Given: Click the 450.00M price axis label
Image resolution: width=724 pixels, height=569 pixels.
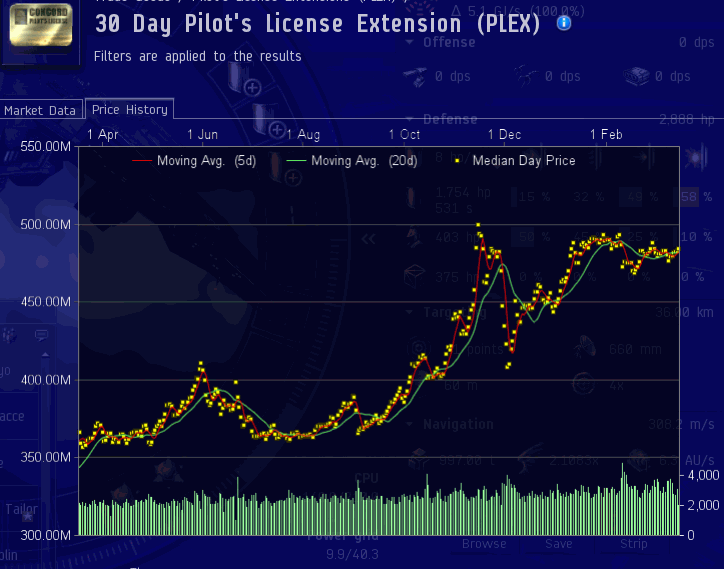Looking at the screenshot, I should coord(46,302).
